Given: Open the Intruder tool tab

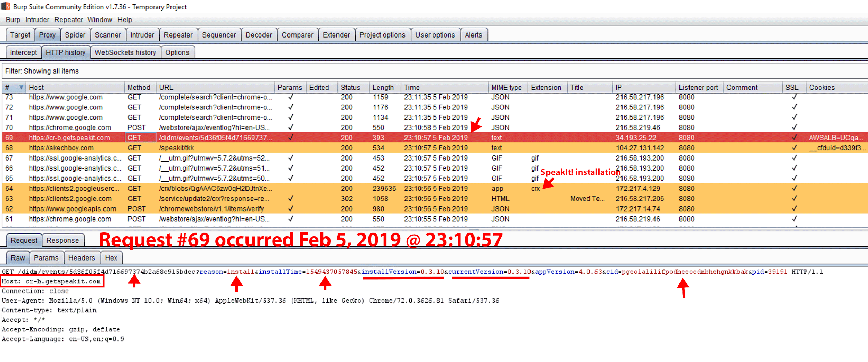Looking at the screenshot, I should point(142,35).
